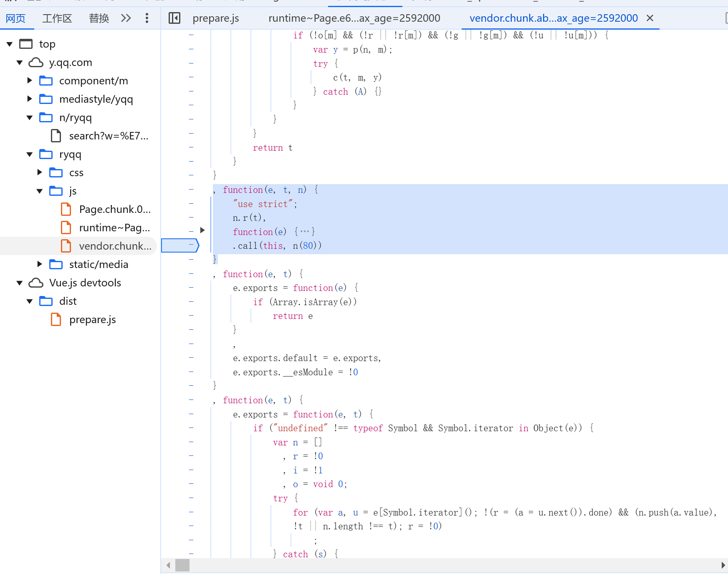Viewport: 728px width, 574px height.
Task: Collapse the Vue.js devtools node
Action: tap(20, 283)
